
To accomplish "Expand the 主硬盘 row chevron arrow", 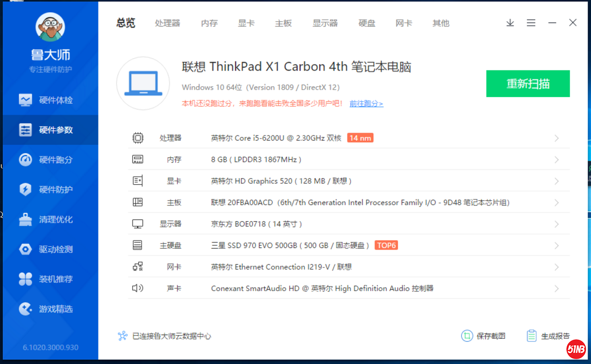I will (557, 246).
